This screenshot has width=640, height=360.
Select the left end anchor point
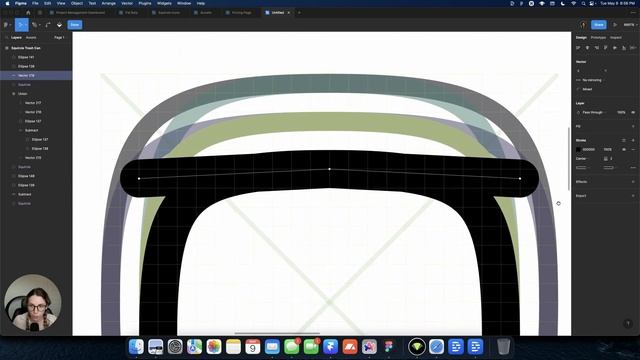click(x=139, y=178)
